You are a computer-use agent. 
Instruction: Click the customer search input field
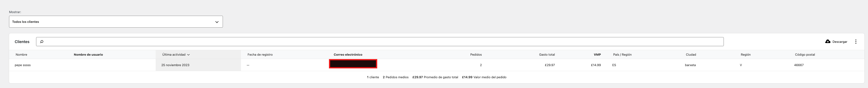tap(380, 42)
